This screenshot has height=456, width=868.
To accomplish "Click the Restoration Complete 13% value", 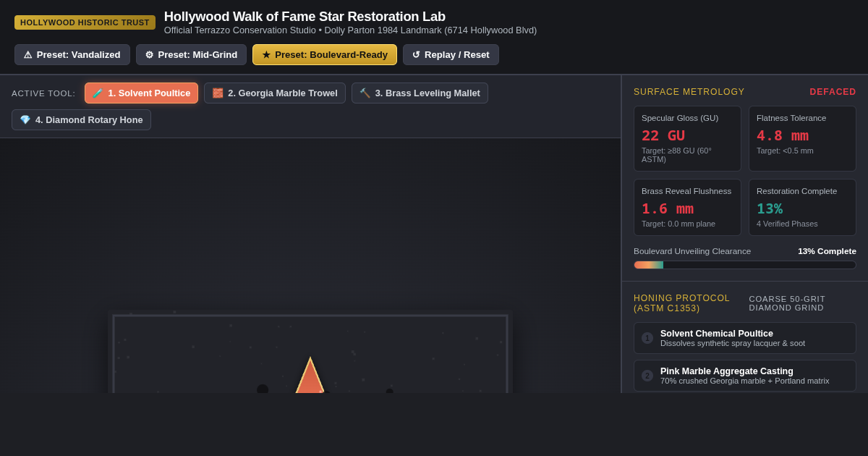I will [x=770, y=208].
